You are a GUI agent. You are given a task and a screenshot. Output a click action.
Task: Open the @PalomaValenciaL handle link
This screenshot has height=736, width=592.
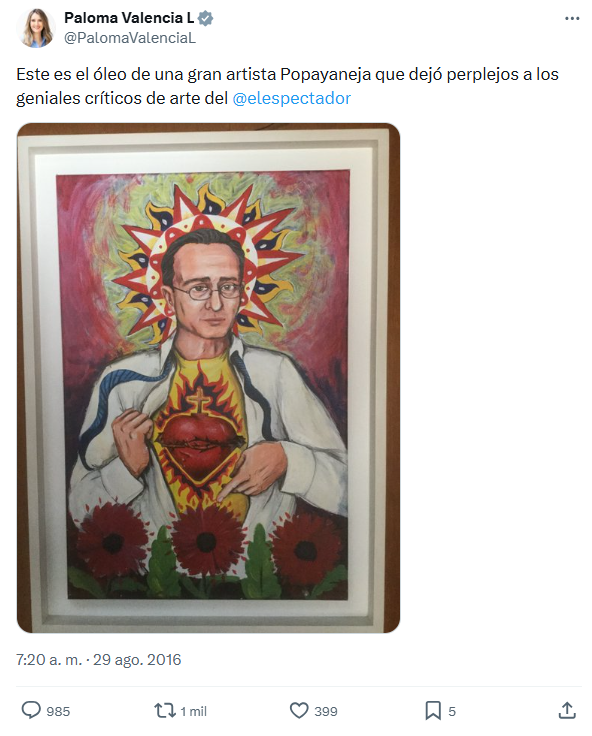(x=130, y=38)
